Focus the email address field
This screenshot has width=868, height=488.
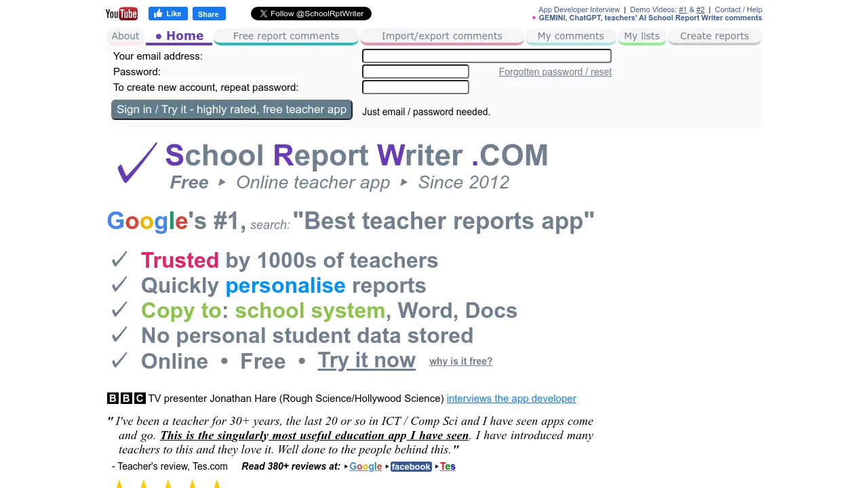[487, 56]
